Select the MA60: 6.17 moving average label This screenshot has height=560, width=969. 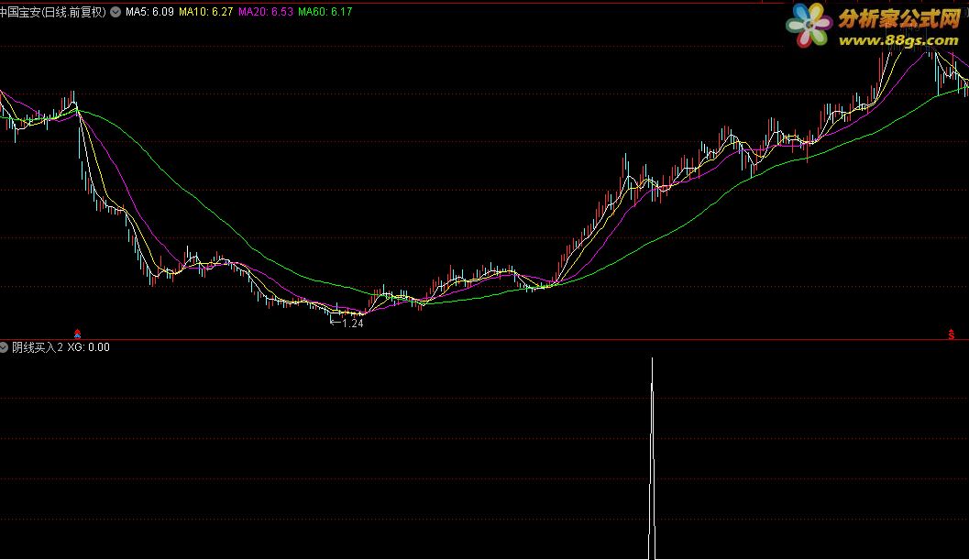point(325,12)
